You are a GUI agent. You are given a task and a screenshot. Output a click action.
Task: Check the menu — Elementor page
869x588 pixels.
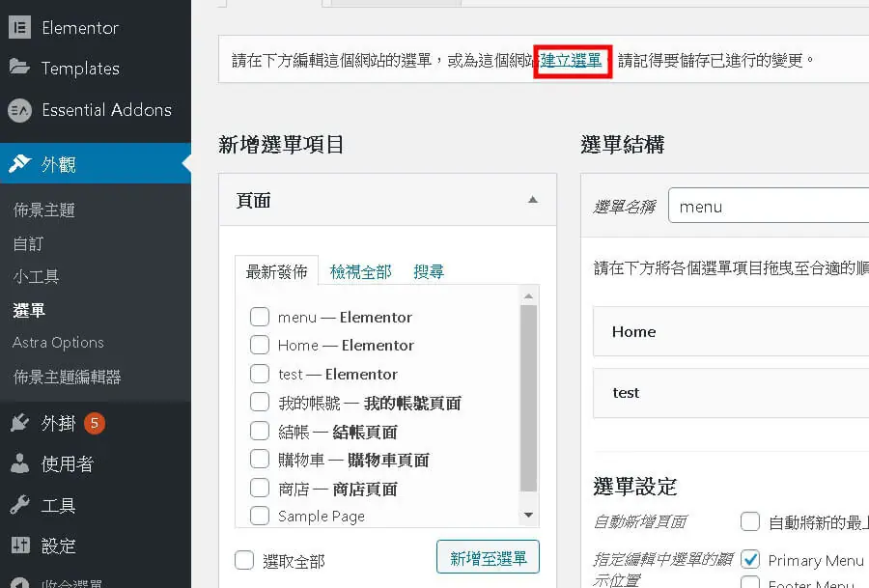260,317
